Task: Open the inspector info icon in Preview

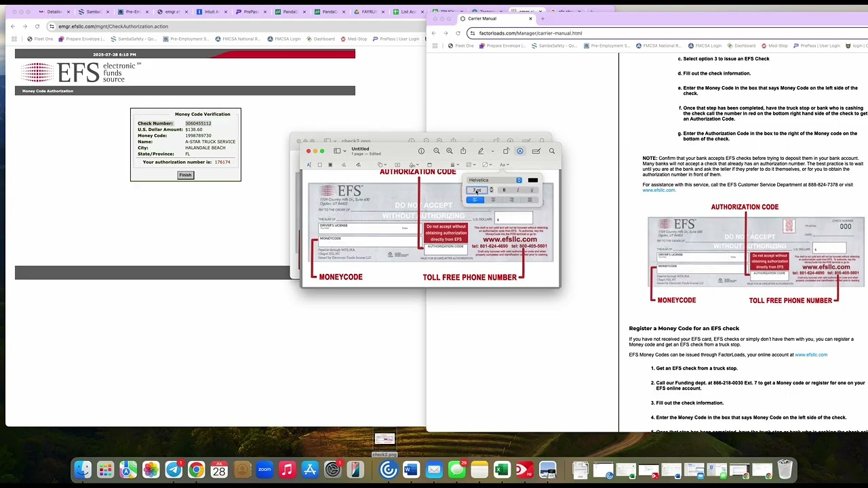Action: tap(422, 151)
